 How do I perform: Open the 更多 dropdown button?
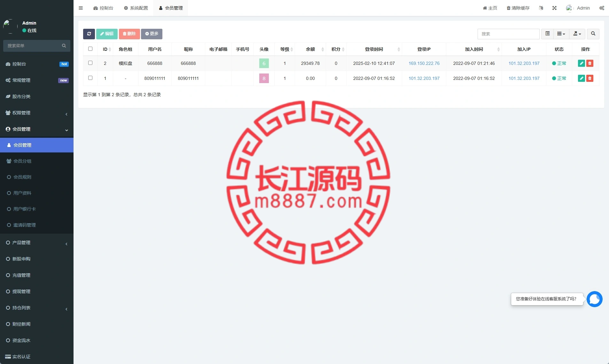(152, 34)
